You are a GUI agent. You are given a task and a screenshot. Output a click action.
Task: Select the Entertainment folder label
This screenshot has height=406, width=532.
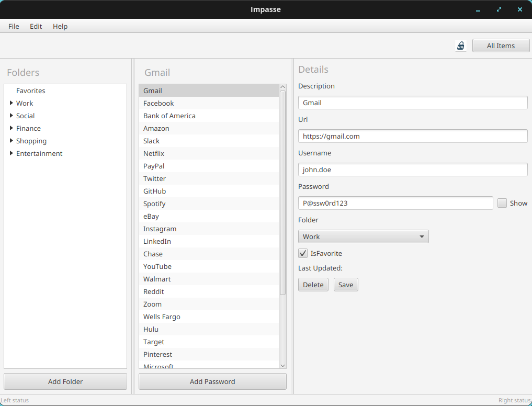pyautogui.click(x=39, y=153)
